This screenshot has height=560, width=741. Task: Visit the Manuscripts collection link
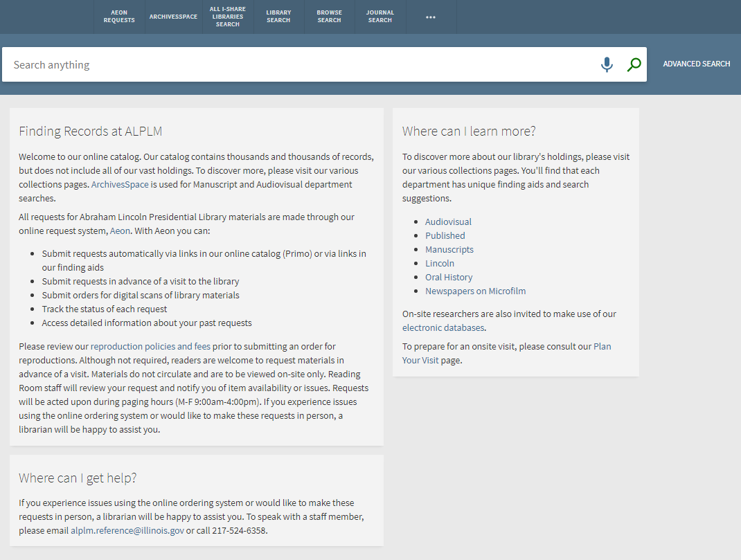449,250
